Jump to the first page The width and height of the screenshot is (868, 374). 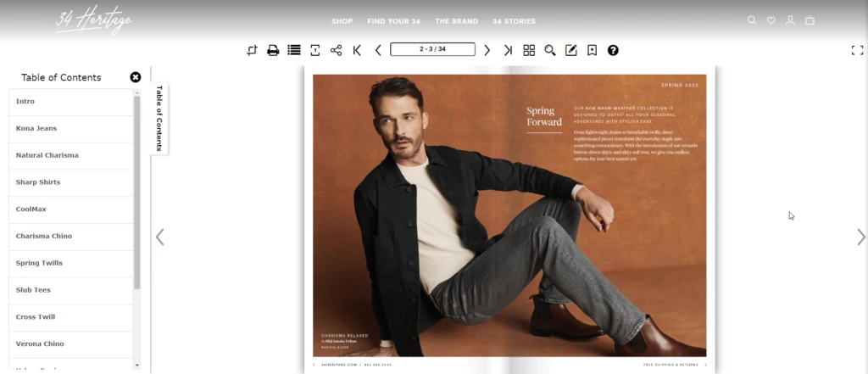click(357, 50)
